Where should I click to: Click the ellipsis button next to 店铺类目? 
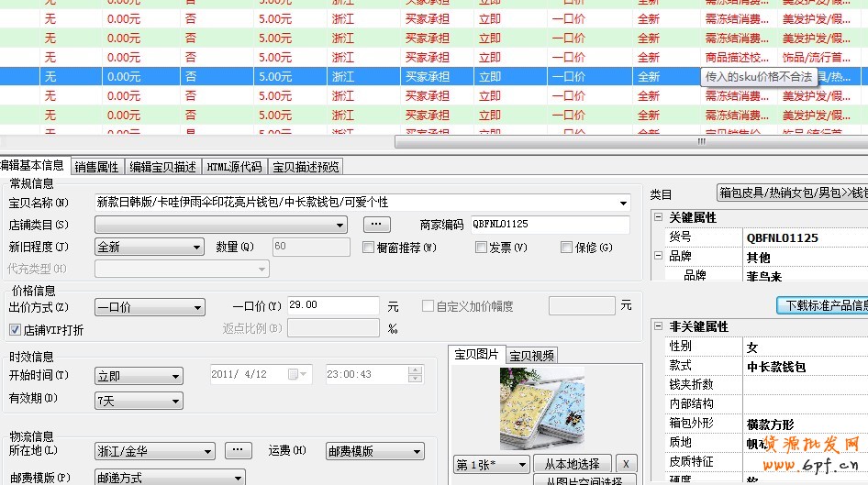[377, 225]
